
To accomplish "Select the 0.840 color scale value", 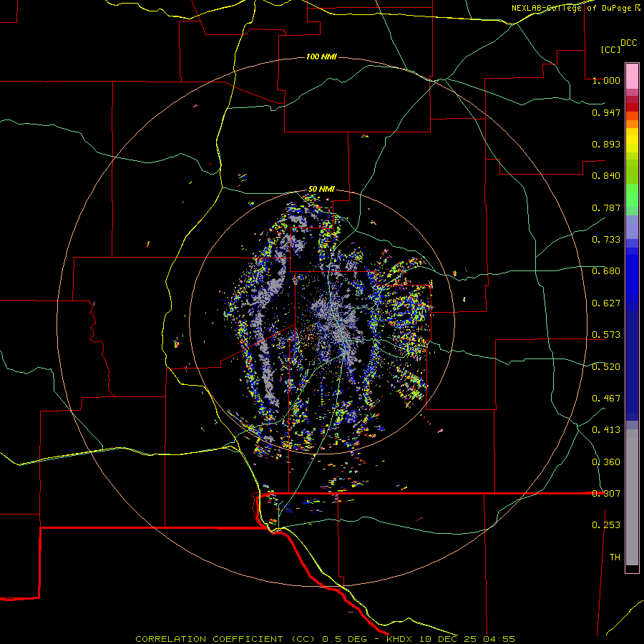I will coord(606,176).
